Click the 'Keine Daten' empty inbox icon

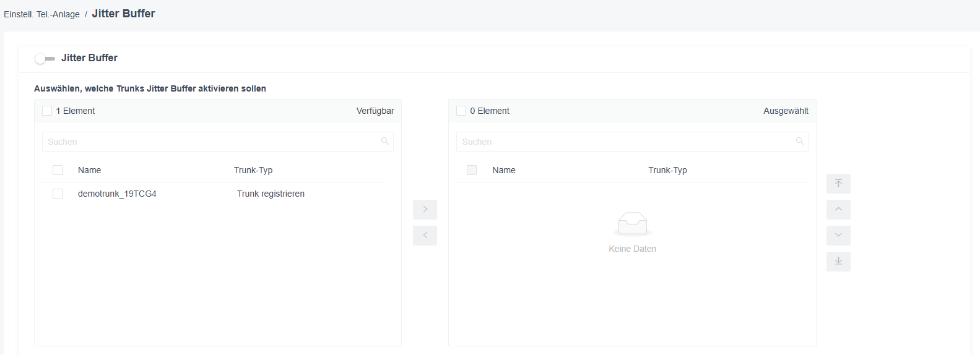click(x=632, y=224)
